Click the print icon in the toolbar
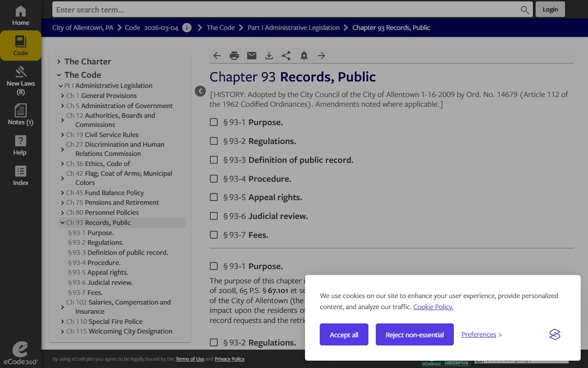Screen dimensions: 588x368 click(x=234, y=56)
